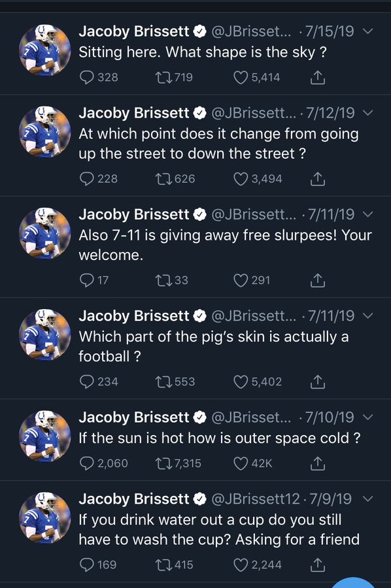
Task: Tap the blue compose tweet button
Action: coord(354,583)
